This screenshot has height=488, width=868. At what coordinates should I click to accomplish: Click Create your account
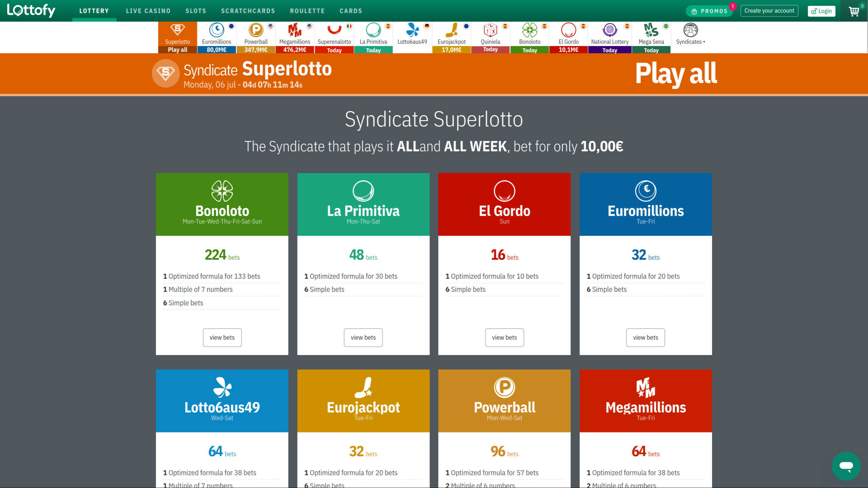point(769,11)
